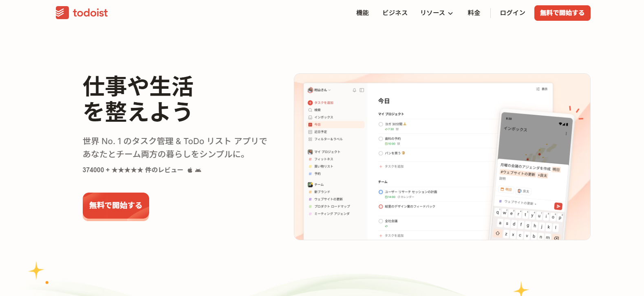Click the Todoist logo in the header
The width and height of the screenshot is (644, 296).
coord(82,13)
